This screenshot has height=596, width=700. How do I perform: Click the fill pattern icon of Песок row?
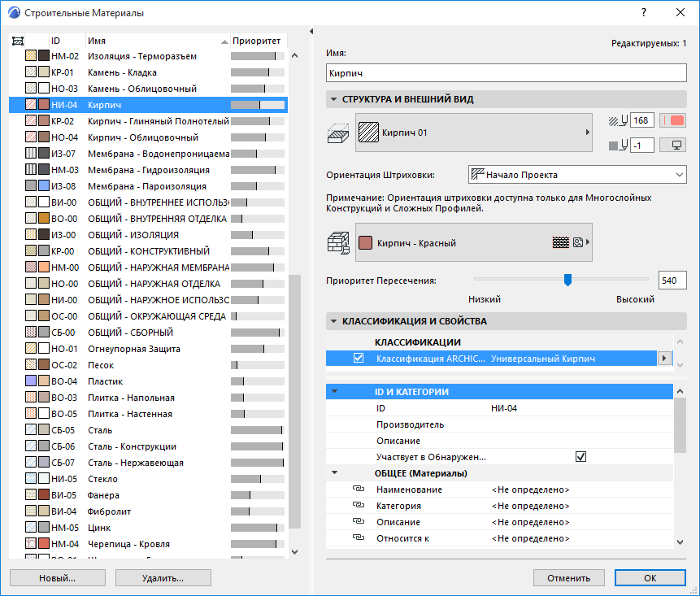pos(31,365)
